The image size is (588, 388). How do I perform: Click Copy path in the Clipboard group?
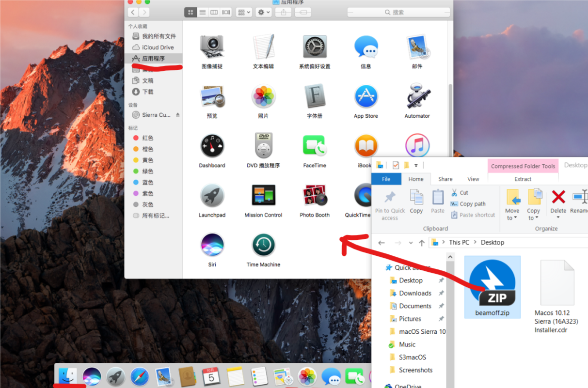coord(468,204)
